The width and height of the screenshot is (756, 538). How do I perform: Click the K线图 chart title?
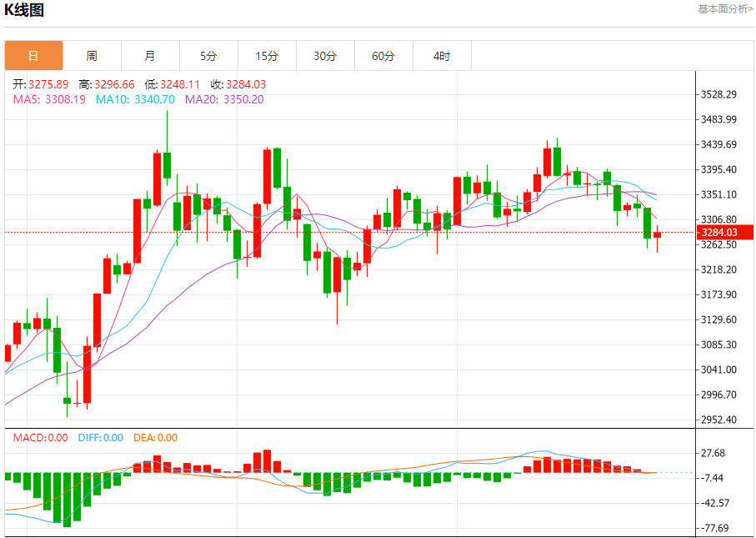pyautogui.click(x=24, y=10)
